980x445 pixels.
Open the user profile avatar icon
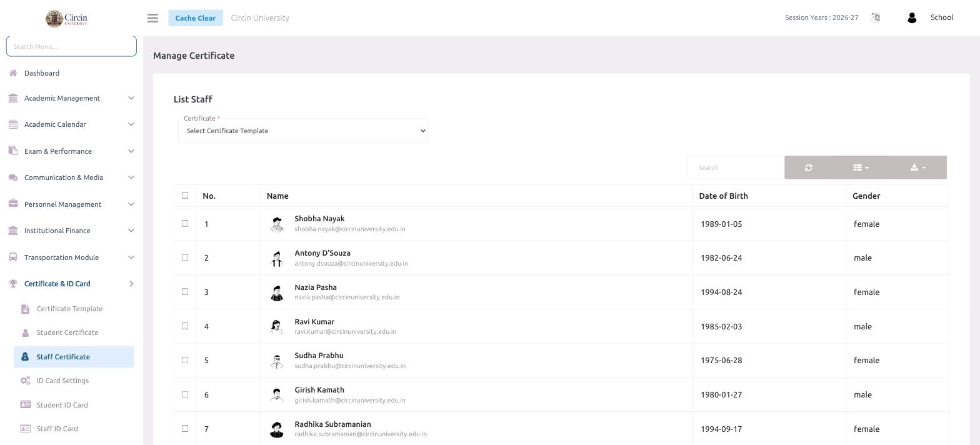pos(911,17)
